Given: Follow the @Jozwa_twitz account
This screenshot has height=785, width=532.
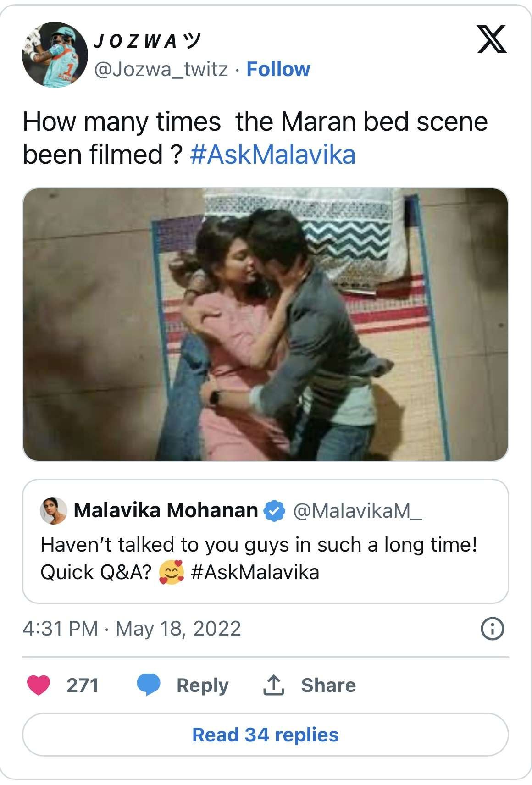Looking at the screenshot, I should [278, 69].
